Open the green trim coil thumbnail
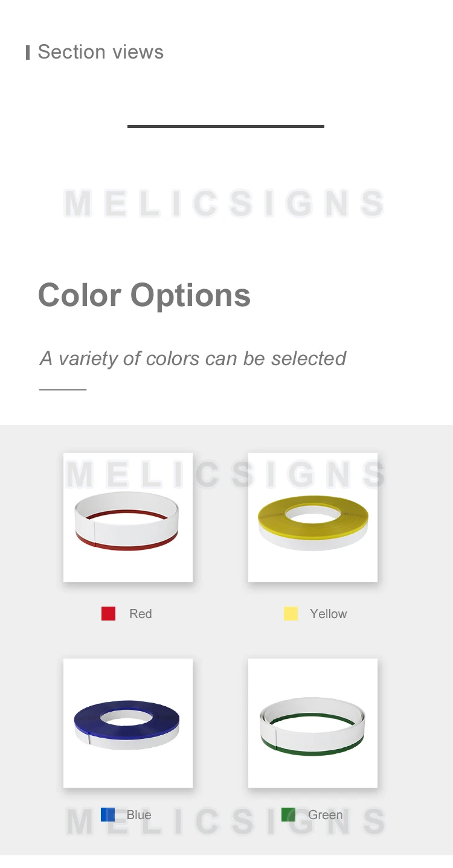This screenshot has width=453, height=868. click(x=313, y=723)
